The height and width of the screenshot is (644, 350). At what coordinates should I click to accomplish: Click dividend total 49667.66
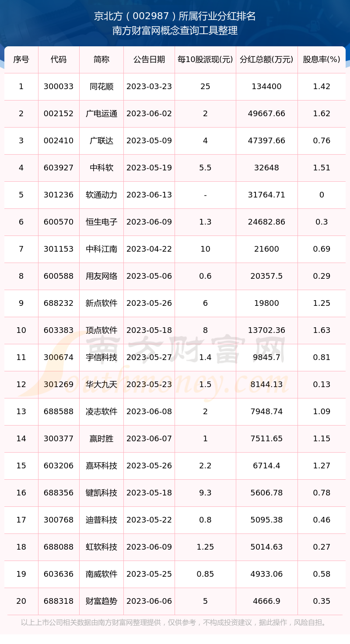point(266,114)
